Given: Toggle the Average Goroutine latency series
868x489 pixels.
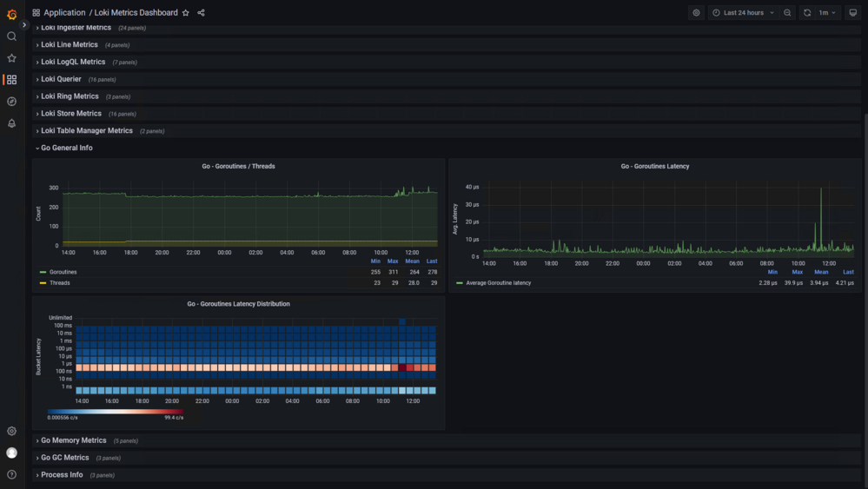Looking at the screenshot, I should click(x=498, y=283).
